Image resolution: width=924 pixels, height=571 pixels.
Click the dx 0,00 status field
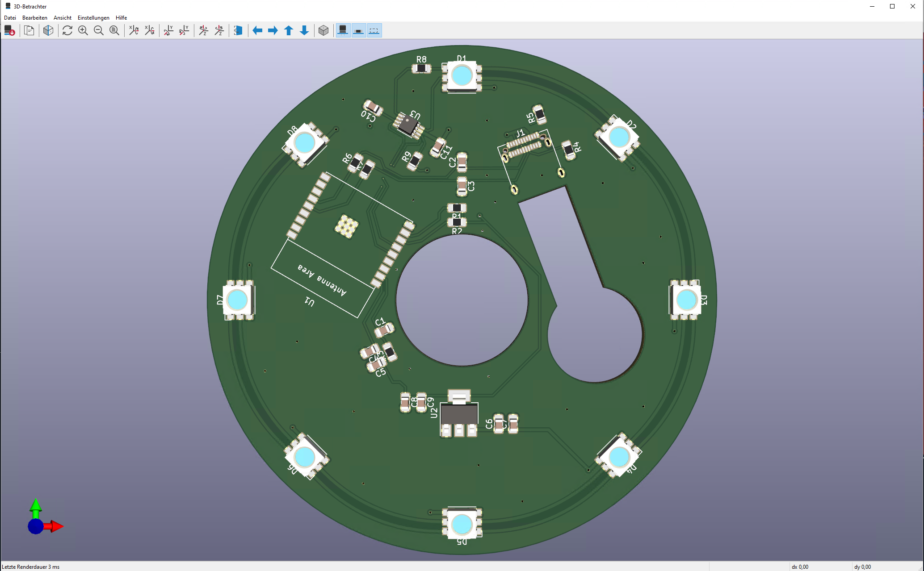(800, 567)
